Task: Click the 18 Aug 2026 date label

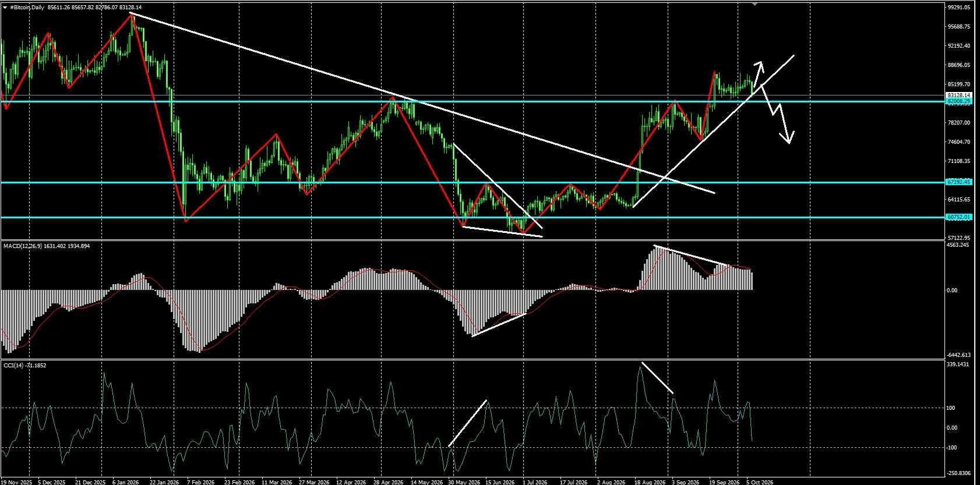Action: click(650, 482)
